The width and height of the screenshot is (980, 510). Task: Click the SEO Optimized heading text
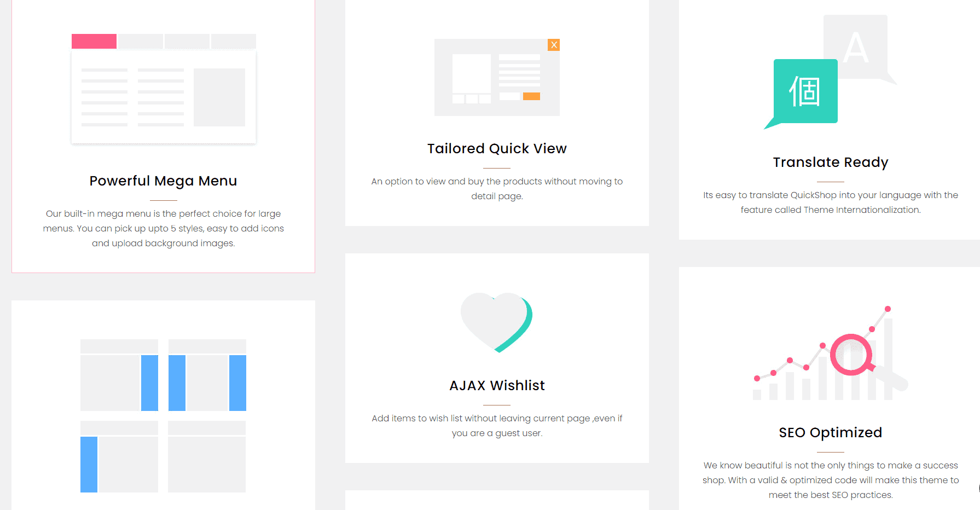click(x=830, y=432)
